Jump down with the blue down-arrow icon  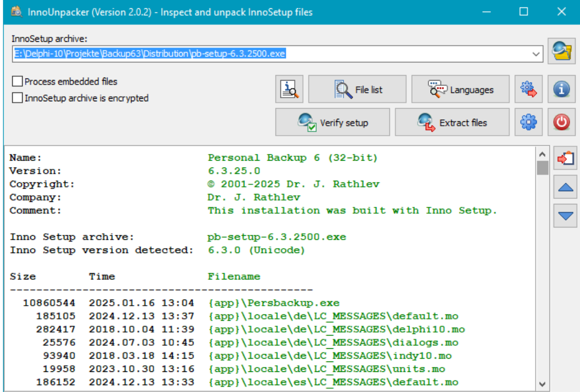click(x=565, y=215)
